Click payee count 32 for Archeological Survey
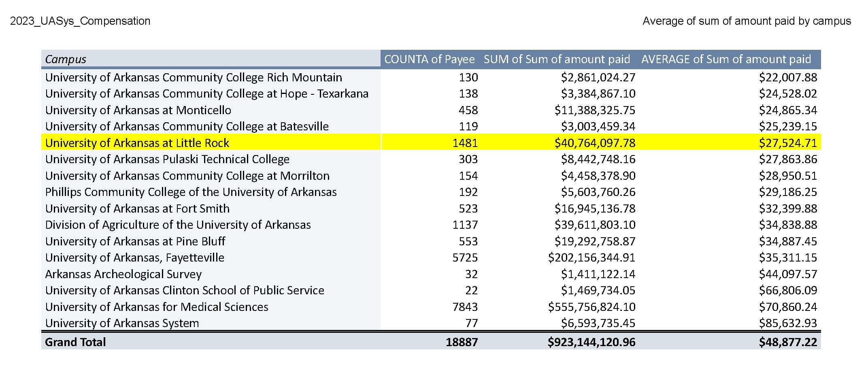 [472, 274]
